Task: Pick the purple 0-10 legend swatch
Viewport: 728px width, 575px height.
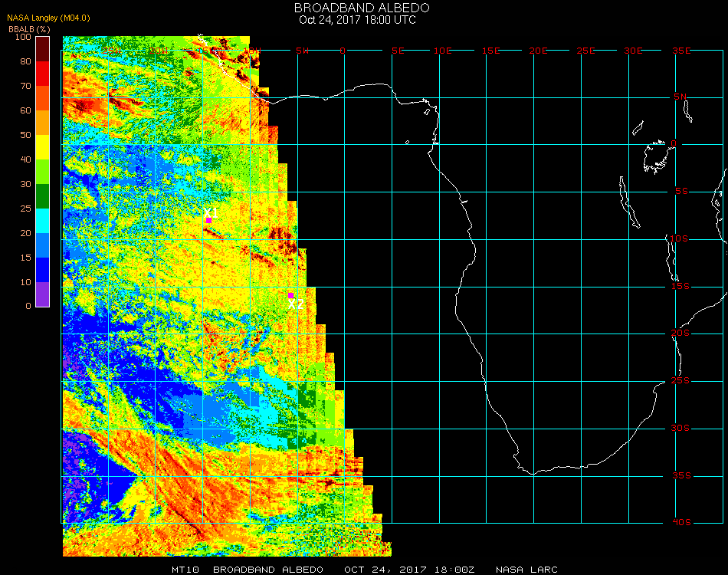Action: tap(43, 294)
